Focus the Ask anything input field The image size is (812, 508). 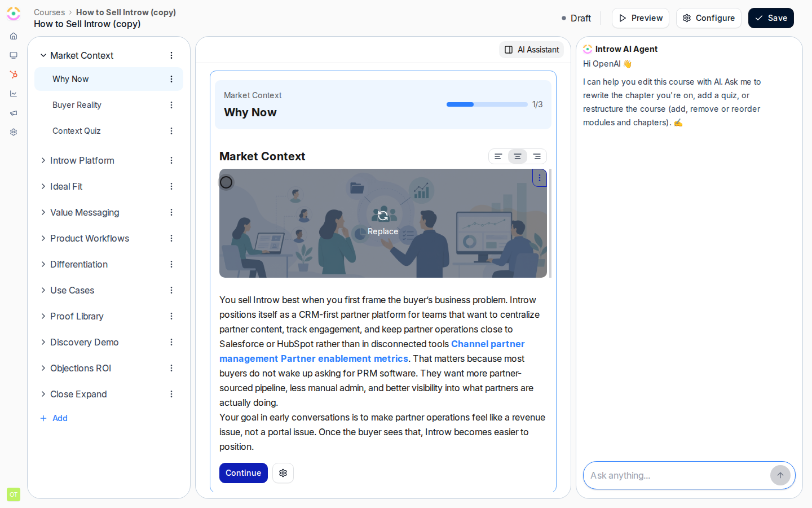[x=677, y=475]
